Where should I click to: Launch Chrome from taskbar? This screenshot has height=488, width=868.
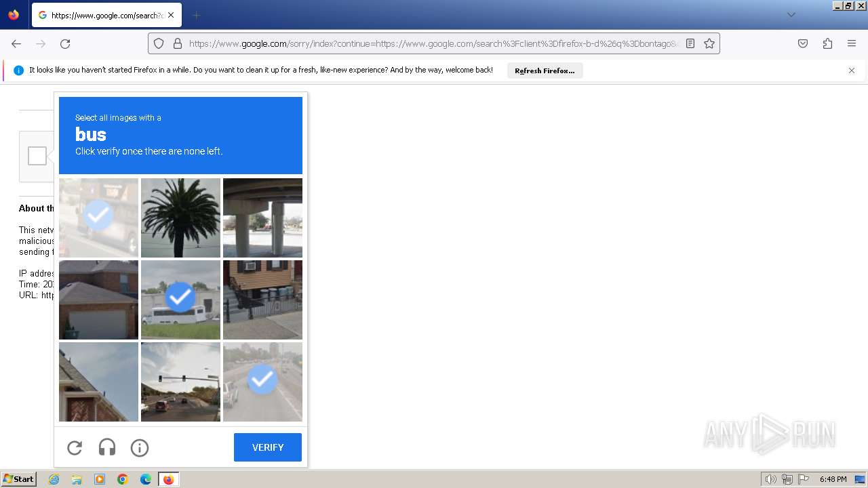123,479
